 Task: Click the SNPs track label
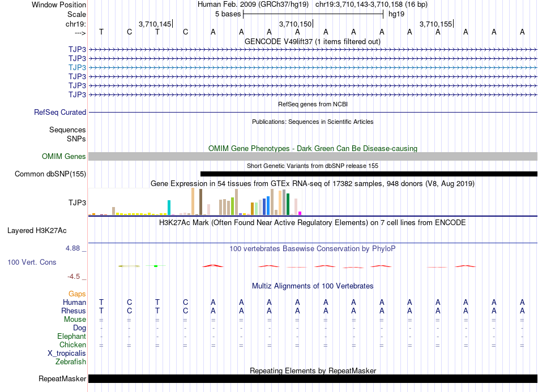76,139
